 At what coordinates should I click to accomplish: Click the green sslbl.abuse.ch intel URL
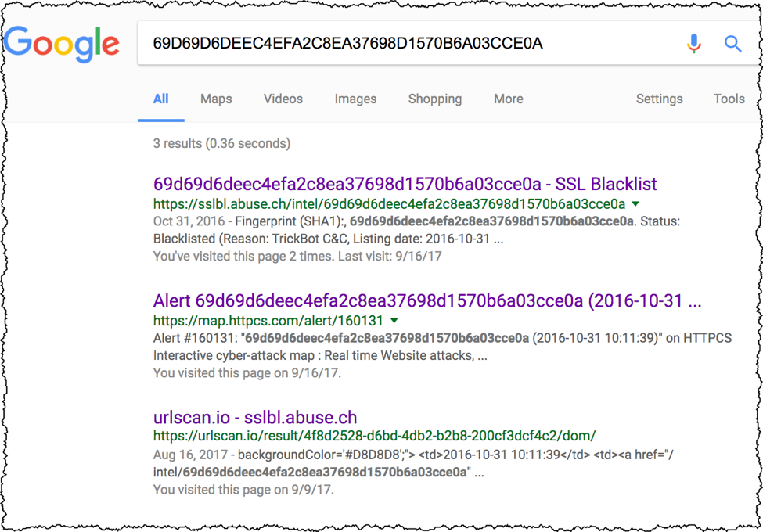click(389, 203)
